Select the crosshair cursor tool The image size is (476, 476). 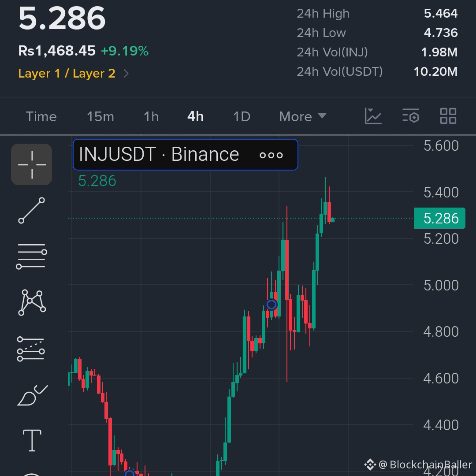point(32,164)
